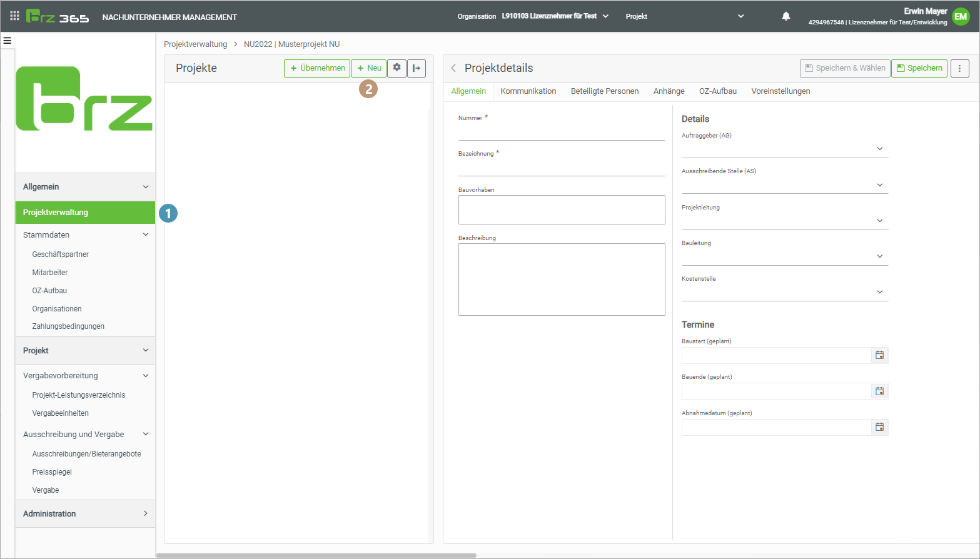Viewport: 980px width, 559px height.
Task: Expand the Organisation selector dropdown
Action: pos(605,16)
